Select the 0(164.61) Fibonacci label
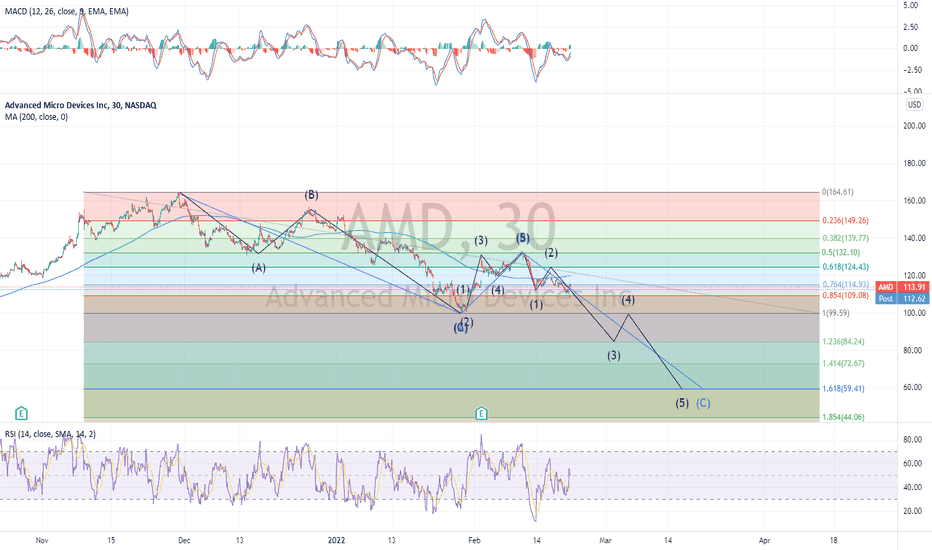This screenshot has width=932, height=550. [837, 192]
